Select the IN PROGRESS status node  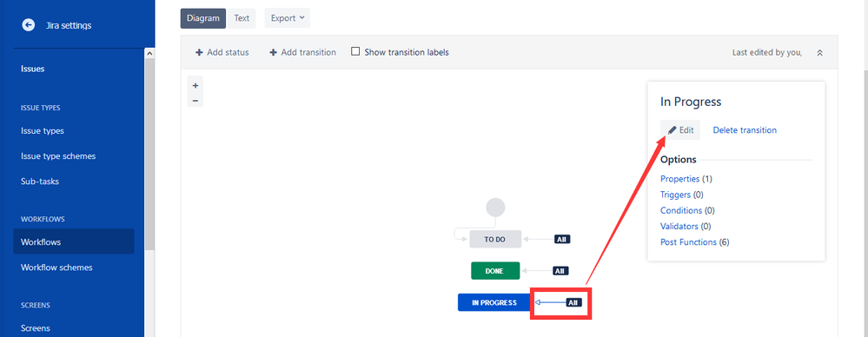point(494,302)
